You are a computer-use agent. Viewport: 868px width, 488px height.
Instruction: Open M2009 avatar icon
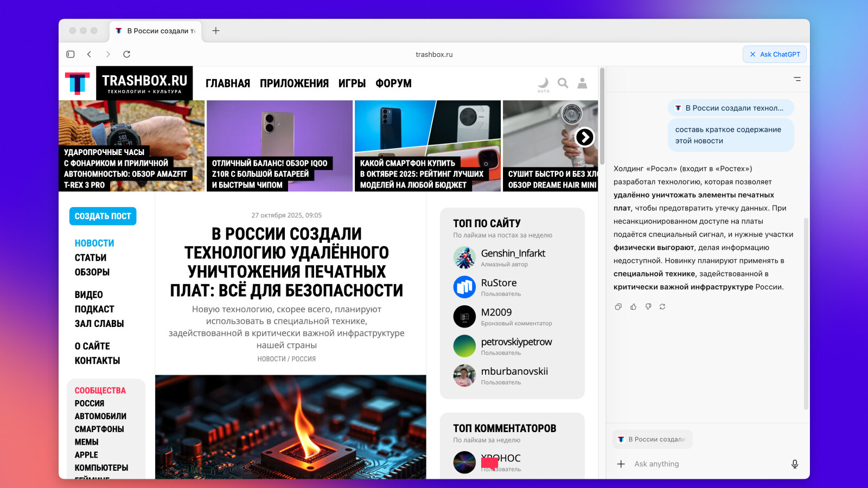464,317
